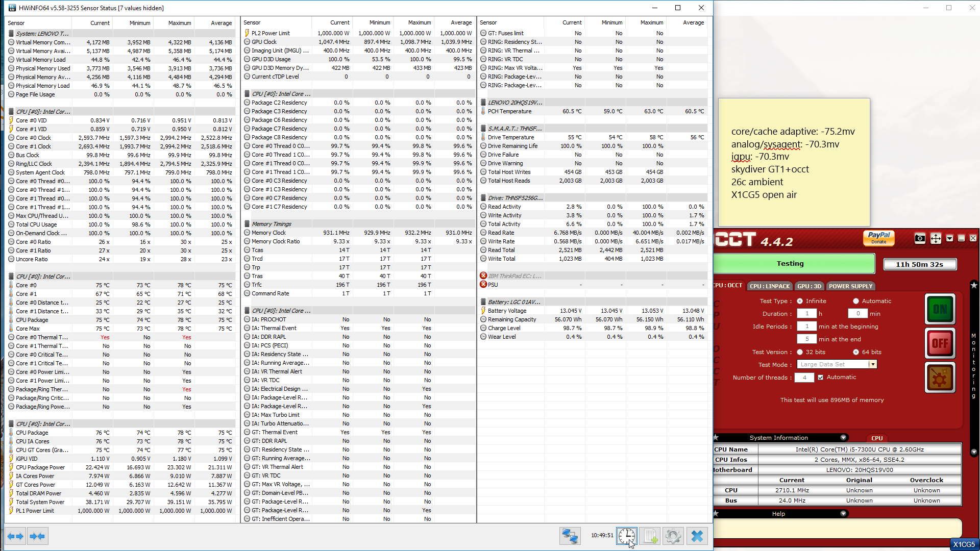The image size is (980, 551).
Task: Open OCCT test options gear button
Action: point(940,378)
